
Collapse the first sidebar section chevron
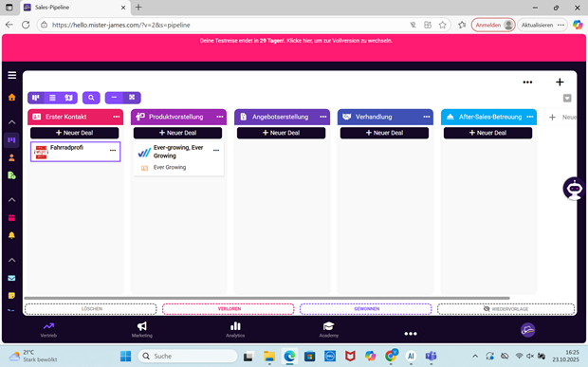(12, 122)
